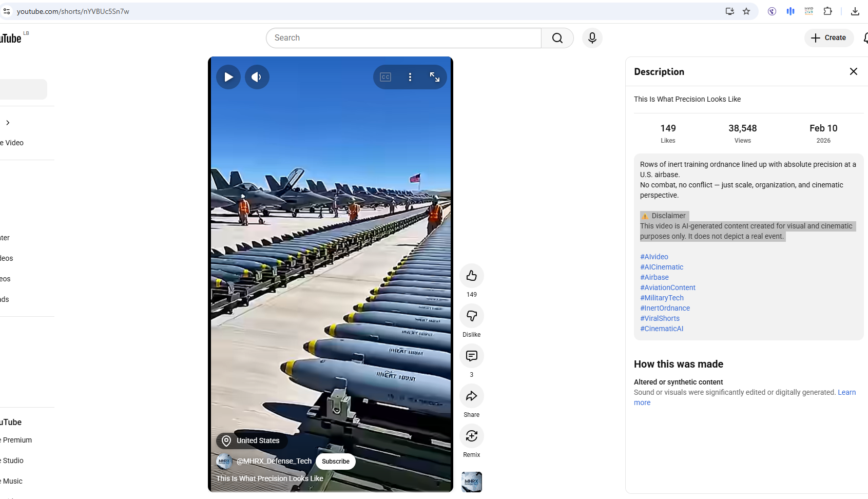The height and width of the screenshot is (499, 868).
Task: Unmute the video player
Action: [x=257, y=76]
